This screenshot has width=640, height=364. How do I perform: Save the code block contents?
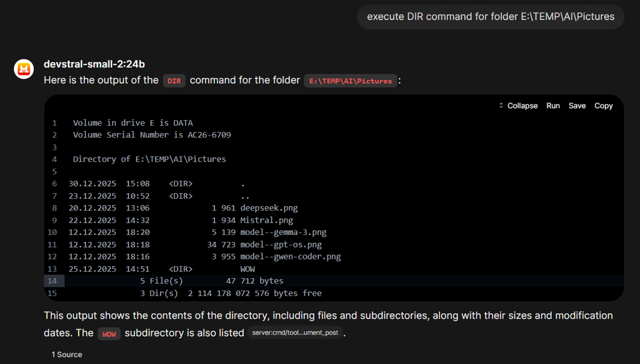[577, 106]
